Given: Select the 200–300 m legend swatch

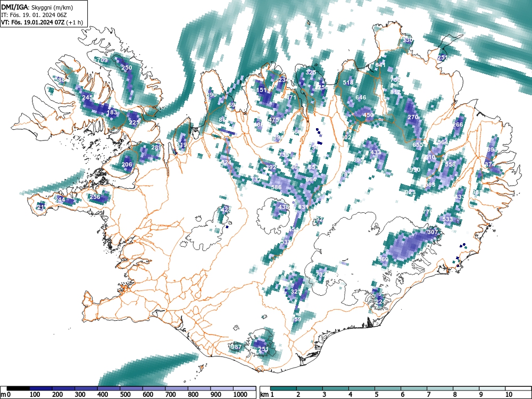Looking at the screenshot, I should coord(63,388).
